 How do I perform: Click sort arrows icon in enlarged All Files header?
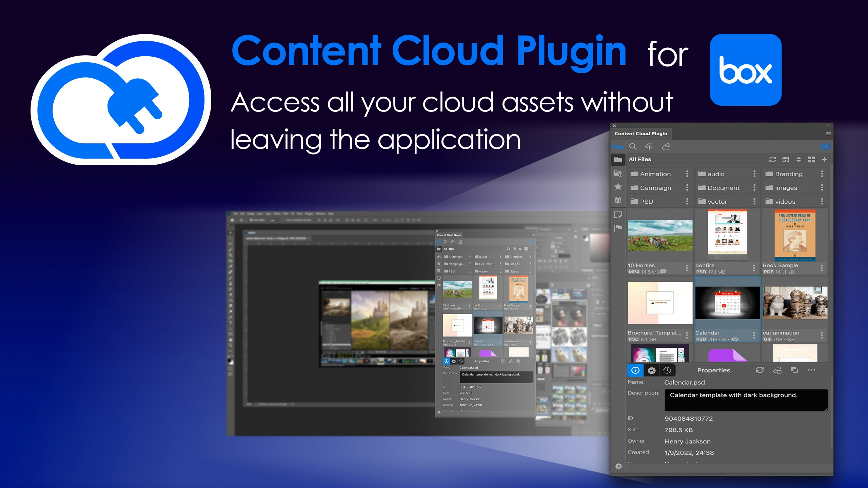798,159
